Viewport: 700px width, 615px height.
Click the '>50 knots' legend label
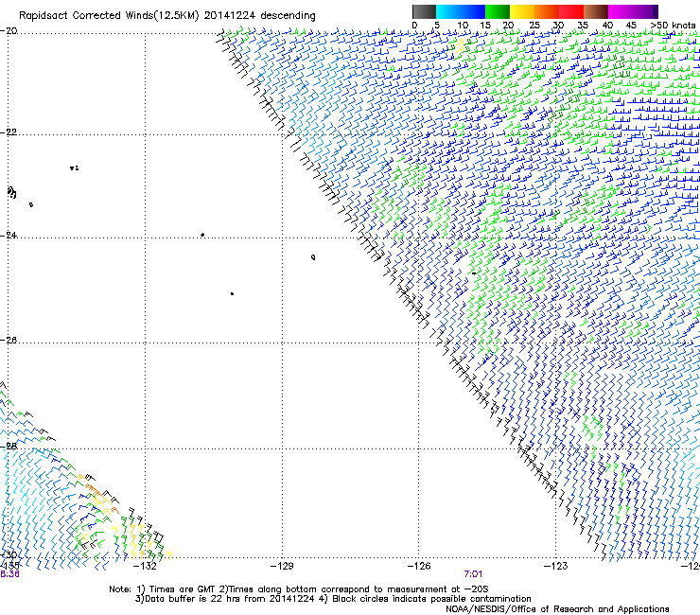[673, 26]
